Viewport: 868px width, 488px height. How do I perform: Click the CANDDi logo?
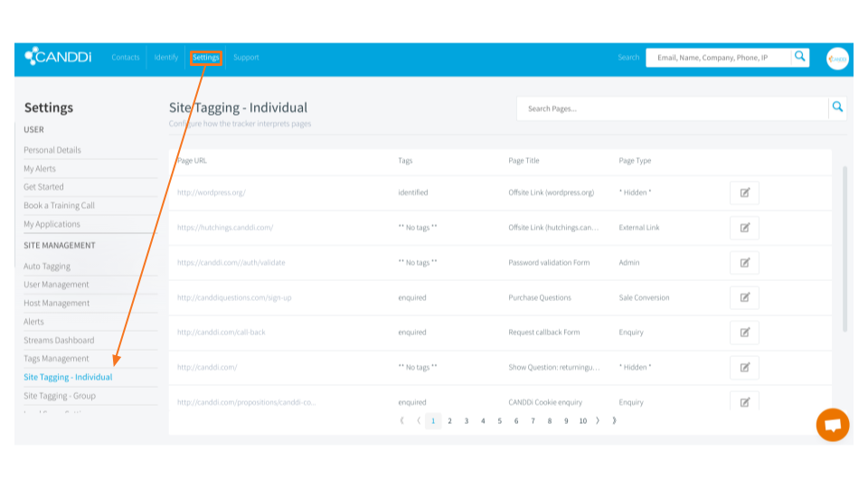click(x=58, y=56)
